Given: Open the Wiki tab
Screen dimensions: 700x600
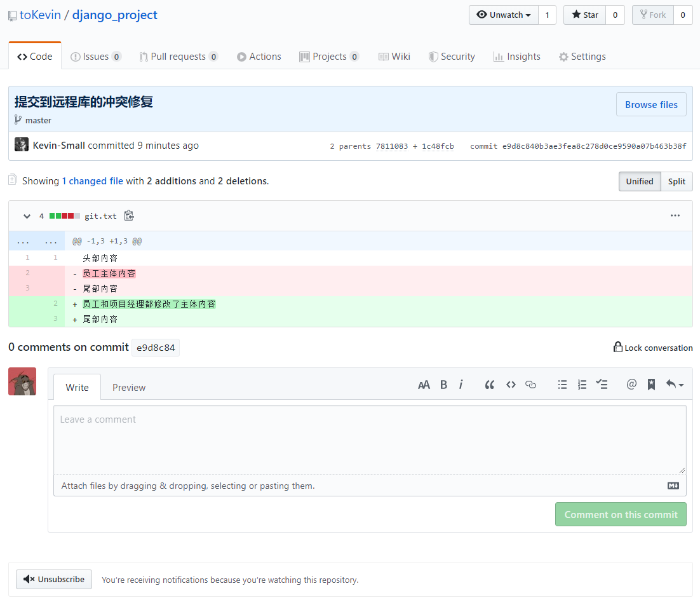Looking at the screenshot, I should pos(394,57).
